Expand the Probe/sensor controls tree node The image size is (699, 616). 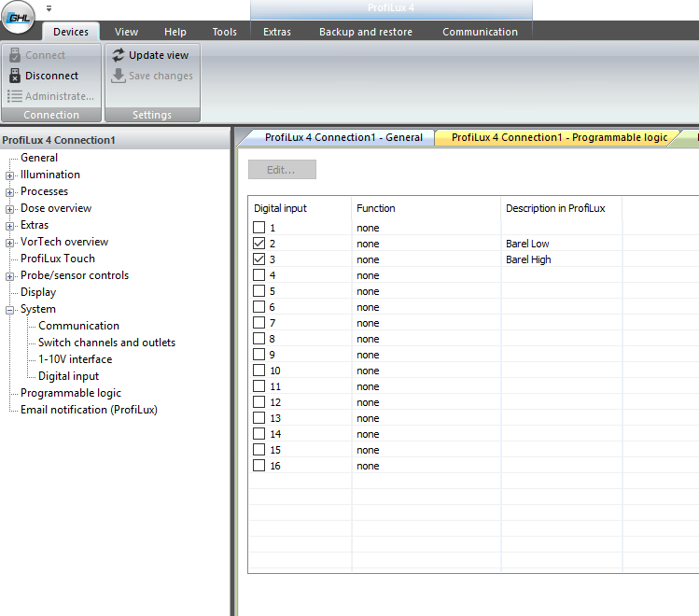click(9, 276)
